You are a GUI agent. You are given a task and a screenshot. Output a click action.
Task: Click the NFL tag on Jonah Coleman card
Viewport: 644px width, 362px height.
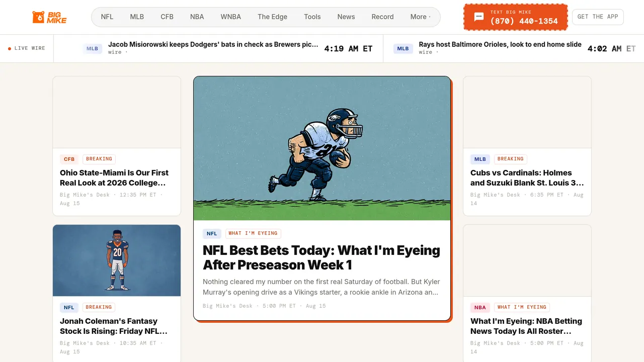pos(69,307)
